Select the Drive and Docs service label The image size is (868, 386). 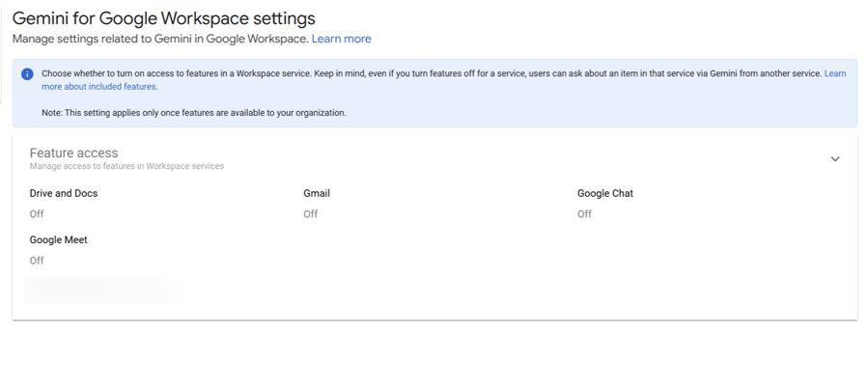click(64, 193)
